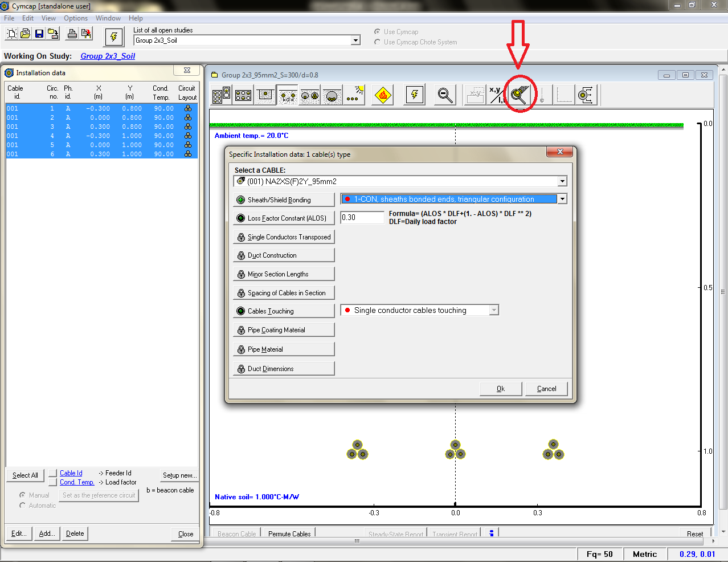Click the folder-to-drive save icon
The height and width of the screenshot is (562, 728).
[x=53, y=34]
